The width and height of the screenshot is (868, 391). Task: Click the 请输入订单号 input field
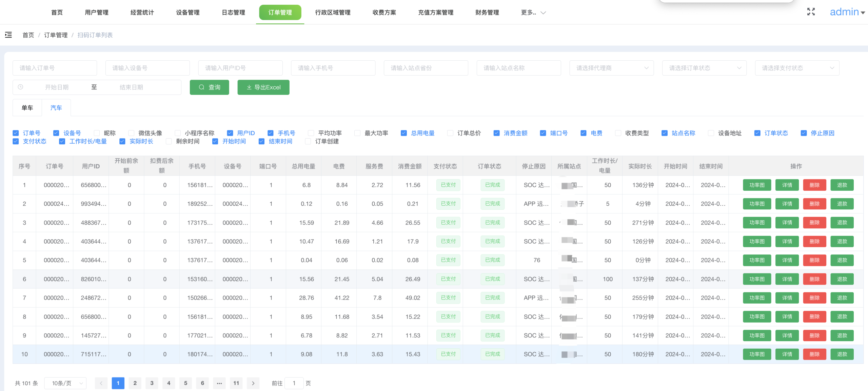pos(55,68)
